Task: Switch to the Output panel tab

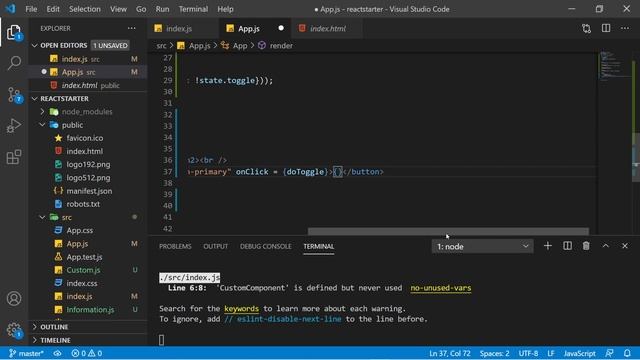Action: pos(216,247)
